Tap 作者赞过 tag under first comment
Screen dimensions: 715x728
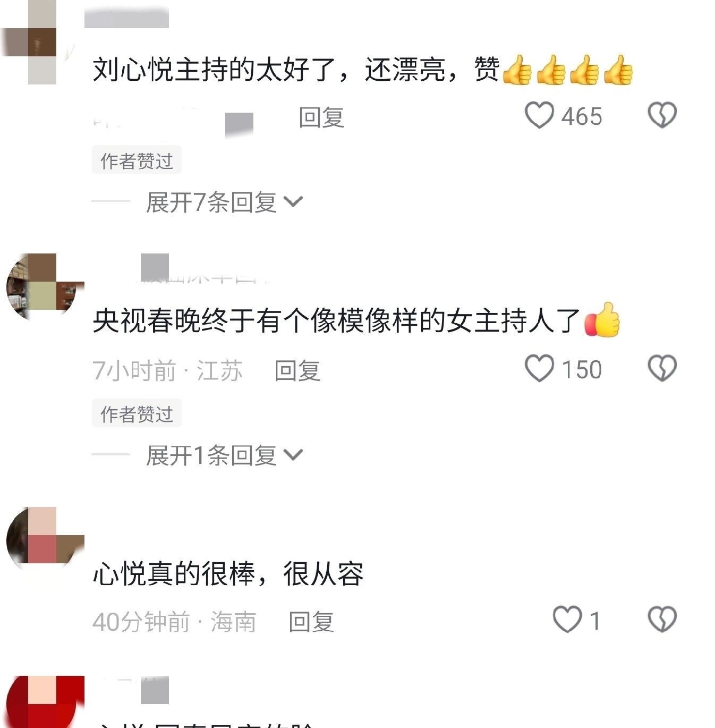(137, 160)
